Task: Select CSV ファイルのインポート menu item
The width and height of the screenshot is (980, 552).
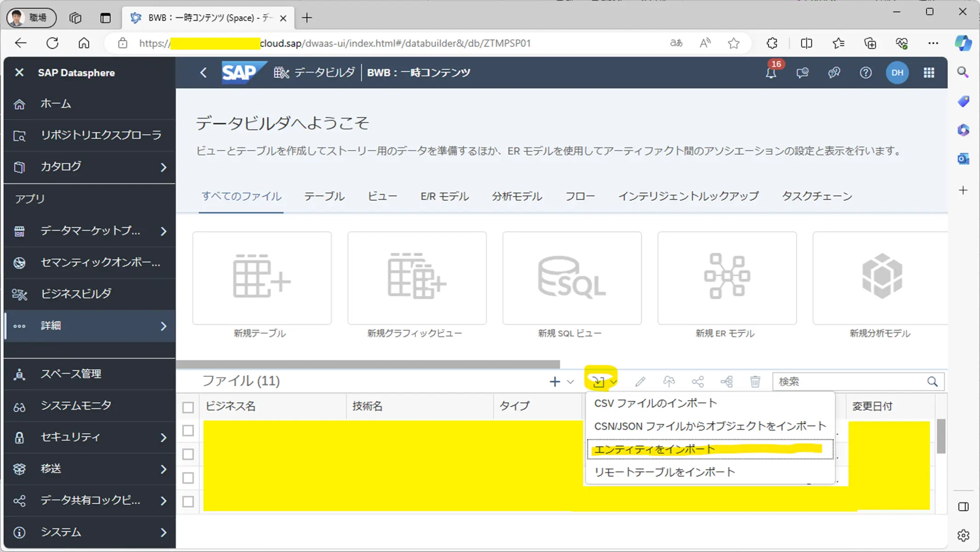Action: tap(710, 404)
